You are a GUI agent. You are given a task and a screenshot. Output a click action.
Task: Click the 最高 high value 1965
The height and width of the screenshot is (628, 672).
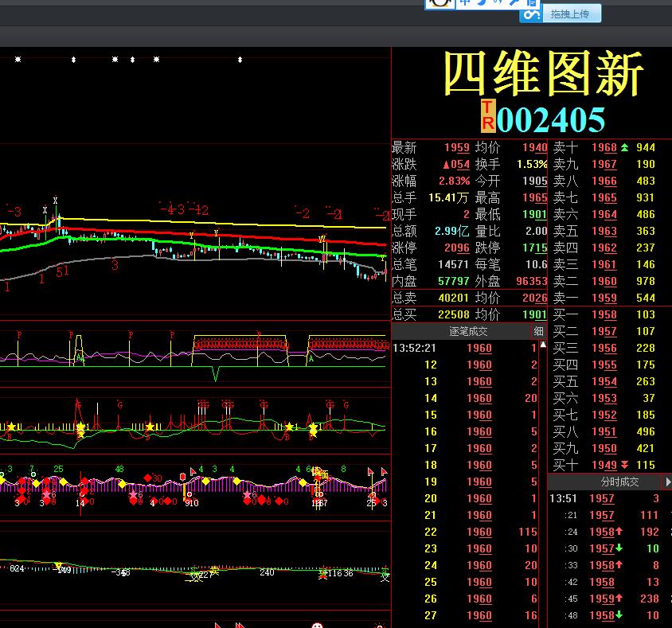(535, 198)
